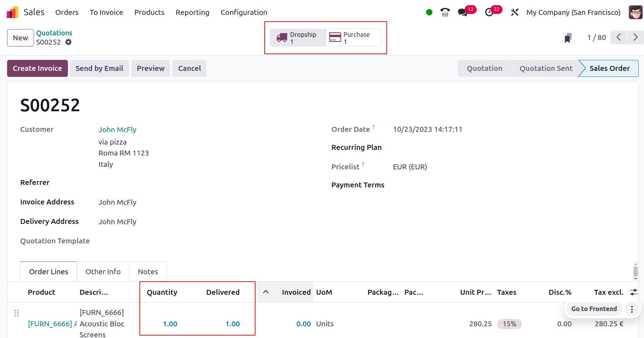Open the activities clock icon showing 32

(x=489, y=12)
